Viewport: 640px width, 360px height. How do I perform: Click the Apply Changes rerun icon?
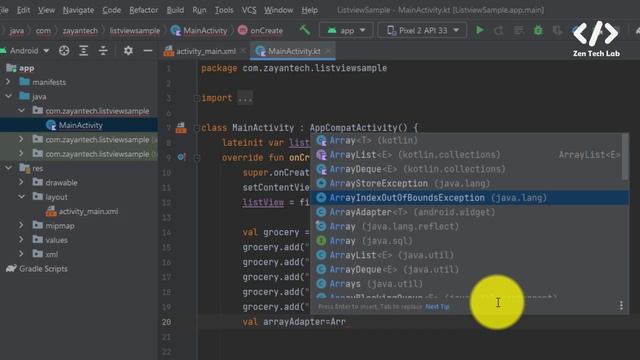tap(498, 31)
